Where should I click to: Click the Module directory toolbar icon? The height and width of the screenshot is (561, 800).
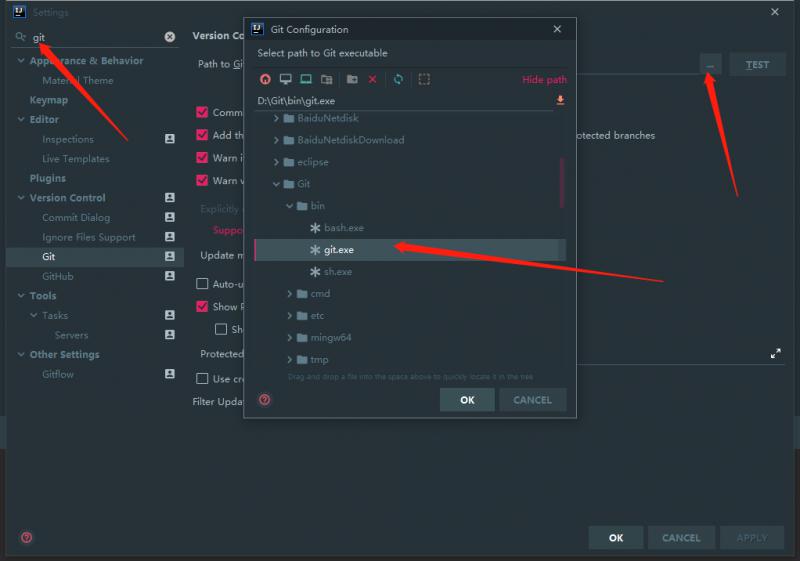pos(326,79)
